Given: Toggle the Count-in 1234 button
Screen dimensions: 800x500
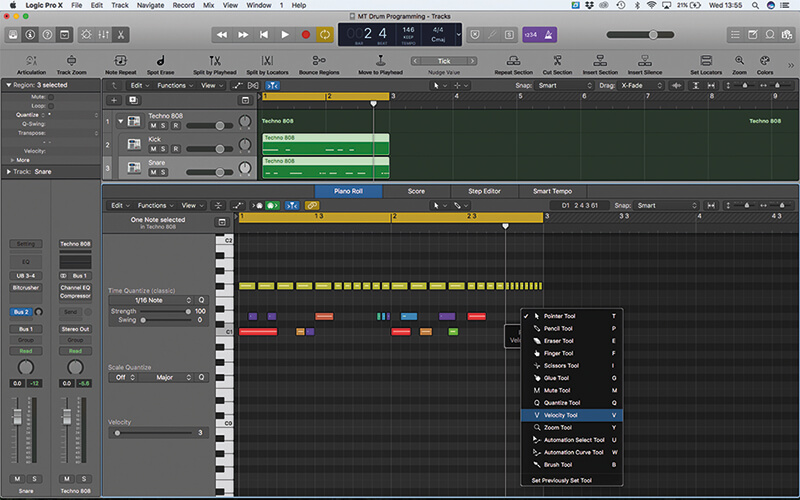Looking at the screenshot, I should [531, 35].
